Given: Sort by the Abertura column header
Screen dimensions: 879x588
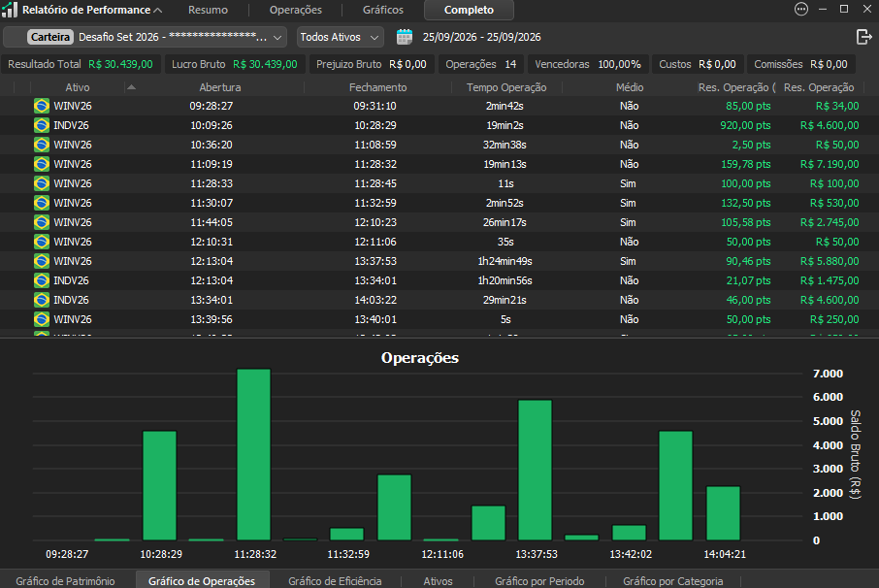Looking at the screenshot, I should coord(219,87).
